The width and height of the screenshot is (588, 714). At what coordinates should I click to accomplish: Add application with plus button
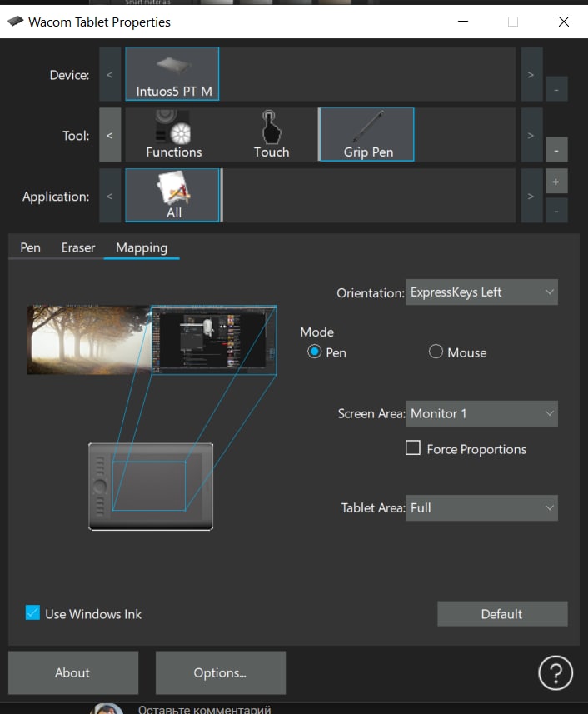point(556,182)
